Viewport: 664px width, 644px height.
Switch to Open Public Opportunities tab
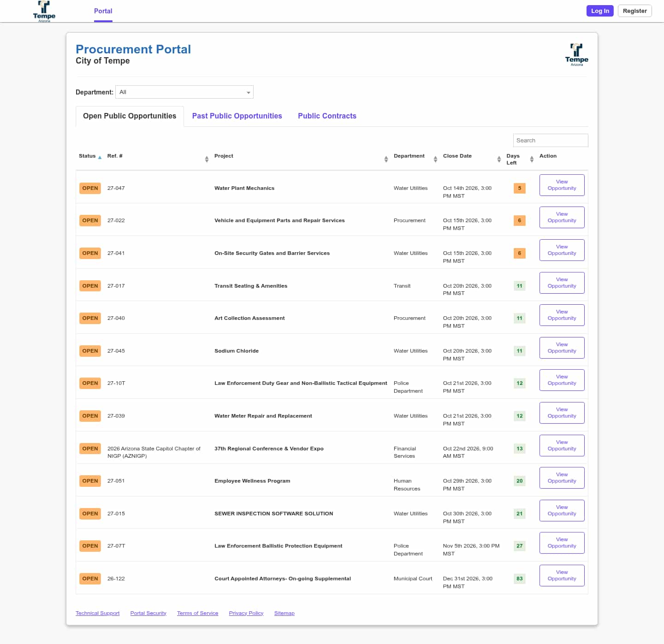(x=130, y=116)
